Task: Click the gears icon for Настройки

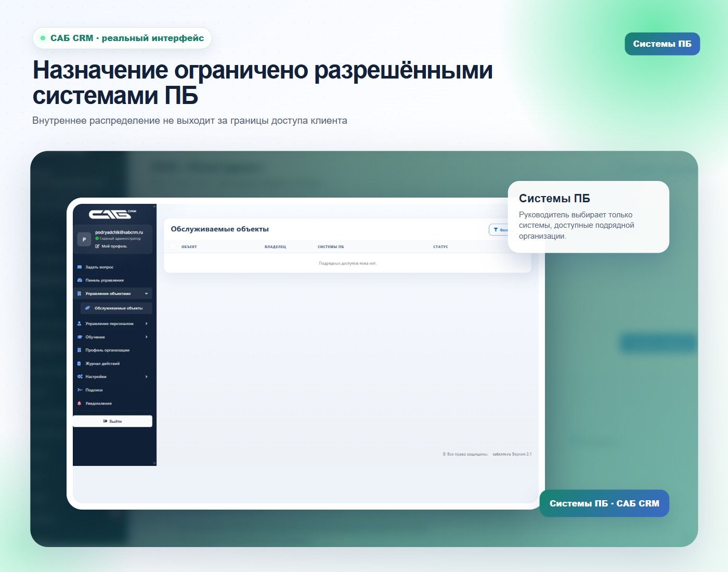Action: [80, 376]
